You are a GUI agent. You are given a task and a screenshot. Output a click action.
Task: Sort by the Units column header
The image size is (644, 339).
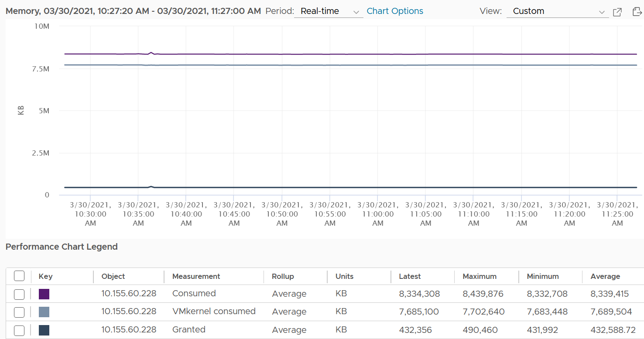344,276
